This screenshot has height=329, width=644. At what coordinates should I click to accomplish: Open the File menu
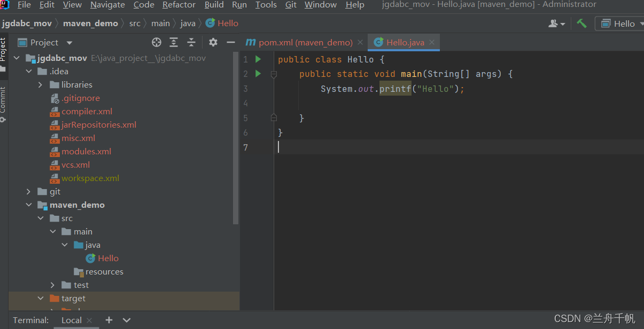[x=24, y=5]
